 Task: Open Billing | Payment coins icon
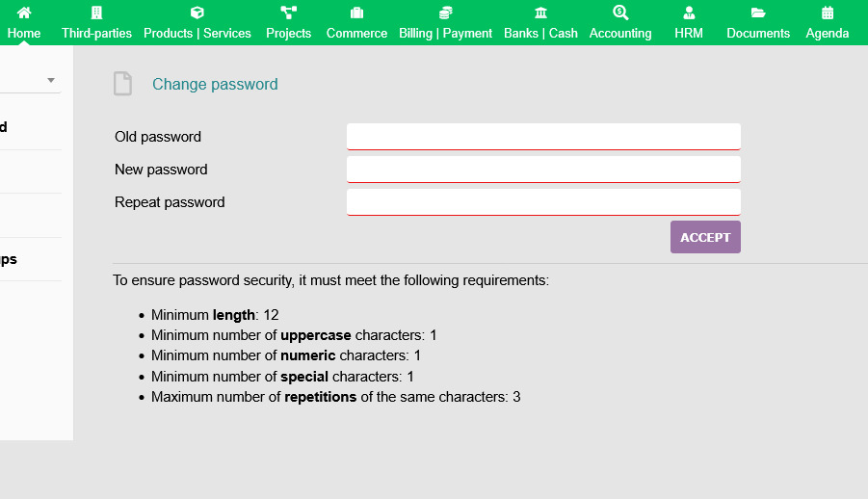pyautogui.click(x=446, y=13)
